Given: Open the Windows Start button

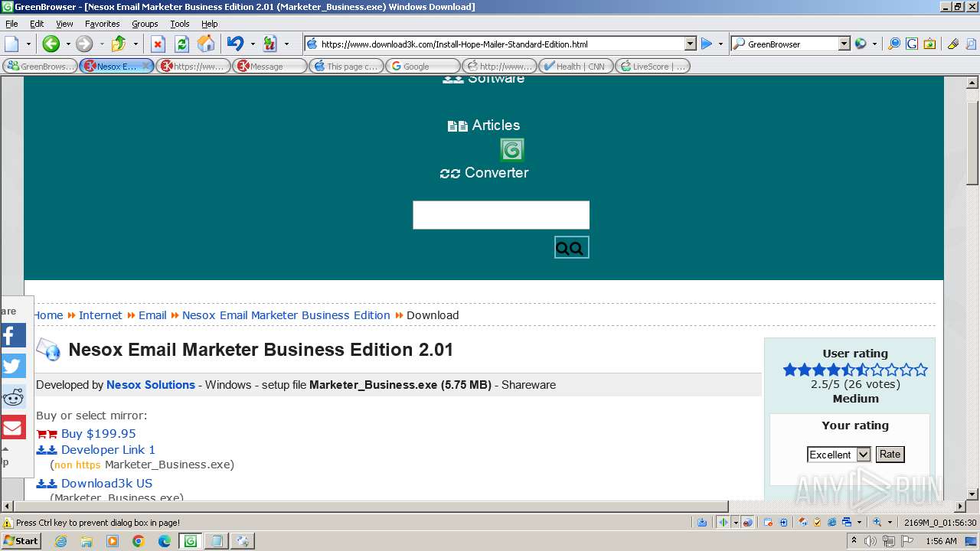Looking at the screenshot, I should (x=21, y=541).
